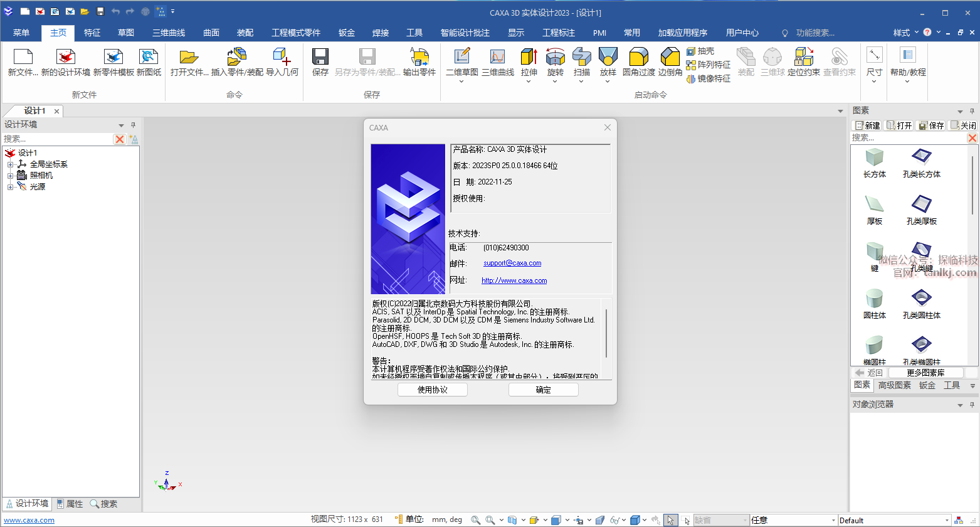Select the 旋转 (Revolve) feature icon
The height and width of the screenshot is (527, 980).
pos(556,58)
